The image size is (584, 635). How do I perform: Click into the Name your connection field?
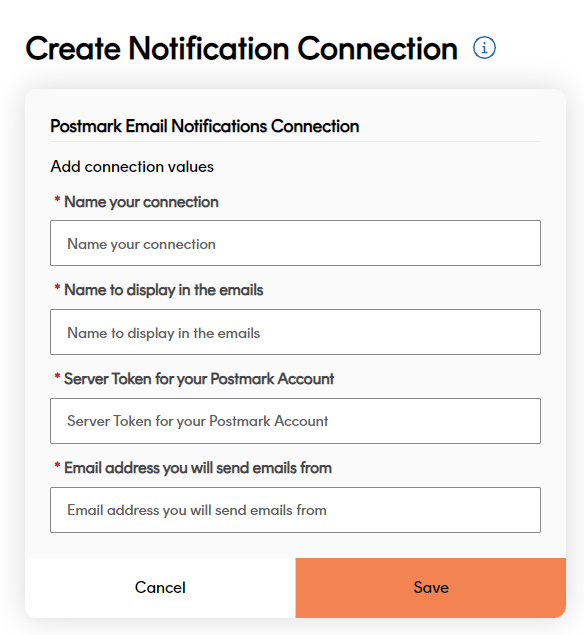pos(295,243)
